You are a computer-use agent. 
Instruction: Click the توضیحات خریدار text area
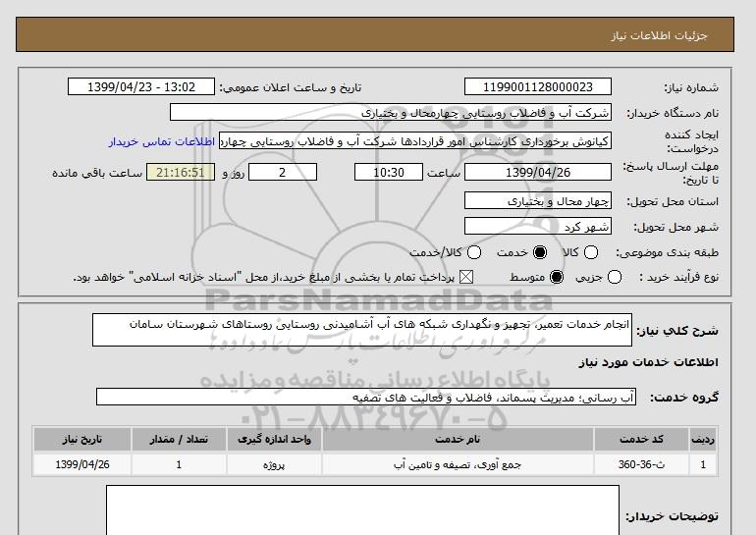click(x=362, y=510)
